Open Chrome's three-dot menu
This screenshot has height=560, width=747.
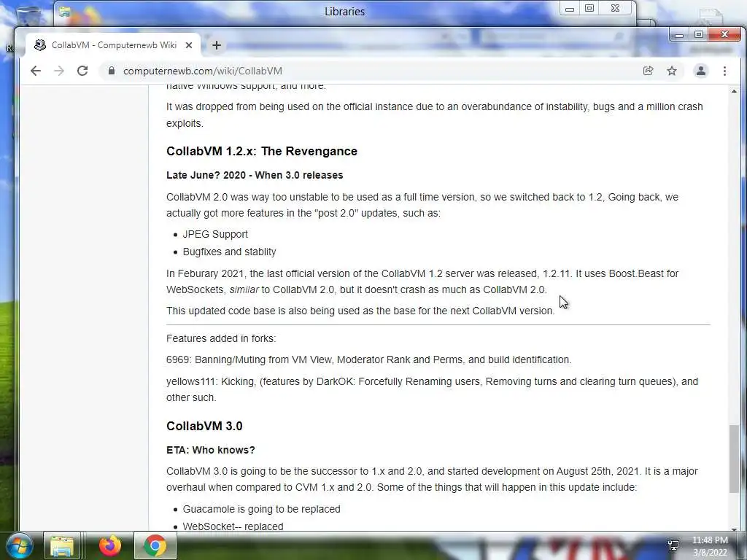(724, 71)
